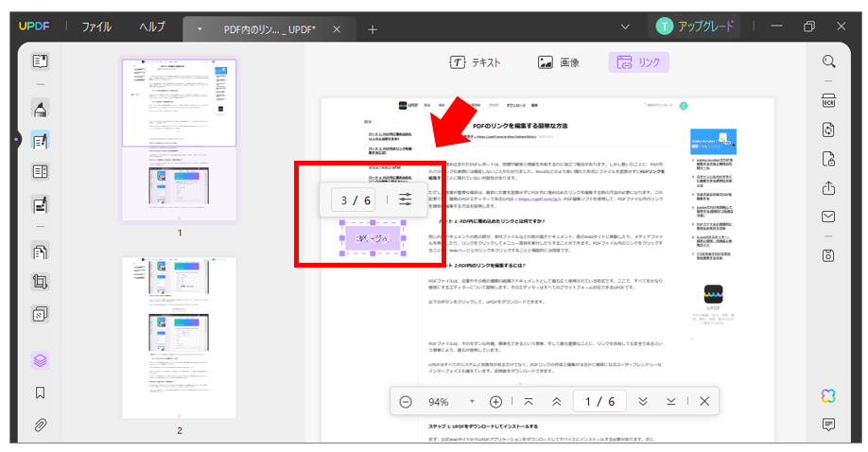Open the search magnifier in right sidebar
Viewport: 868px width, 452px height.
pos(828,61)
